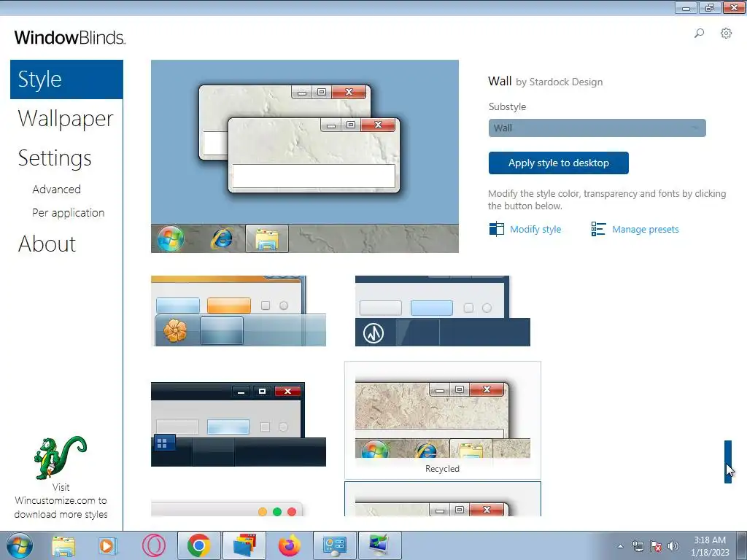Click the network tray icon

(638, 546)
